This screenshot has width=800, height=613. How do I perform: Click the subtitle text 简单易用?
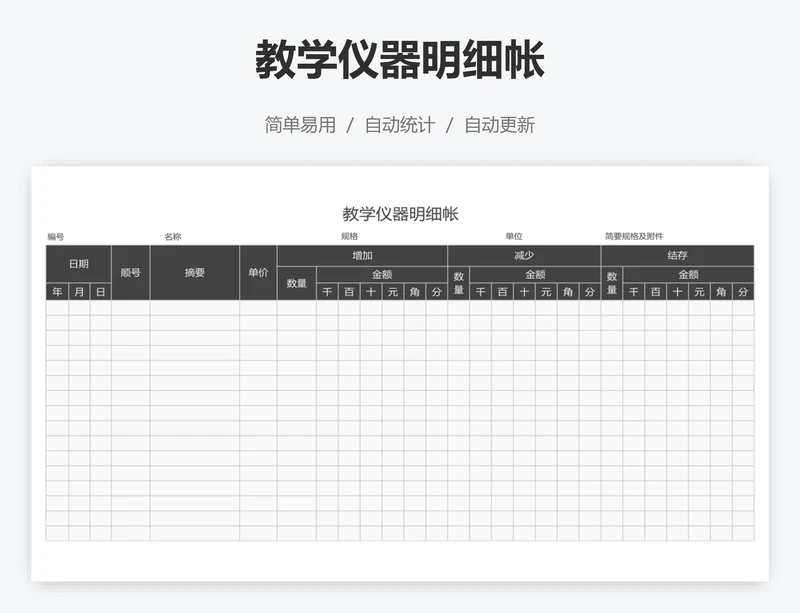(x=300, y=125)
